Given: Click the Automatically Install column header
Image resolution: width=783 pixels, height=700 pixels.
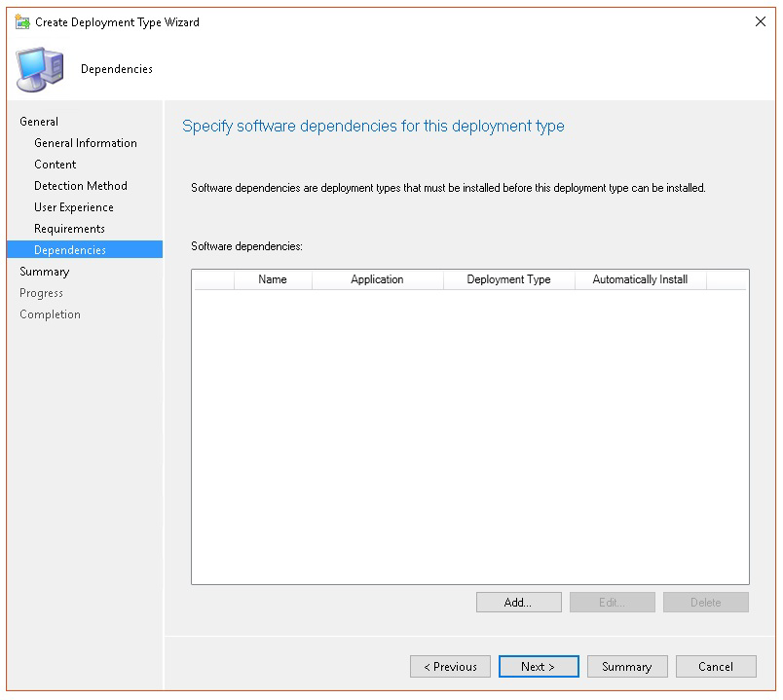Looking at the screenshot, I should tap(640, 279).
